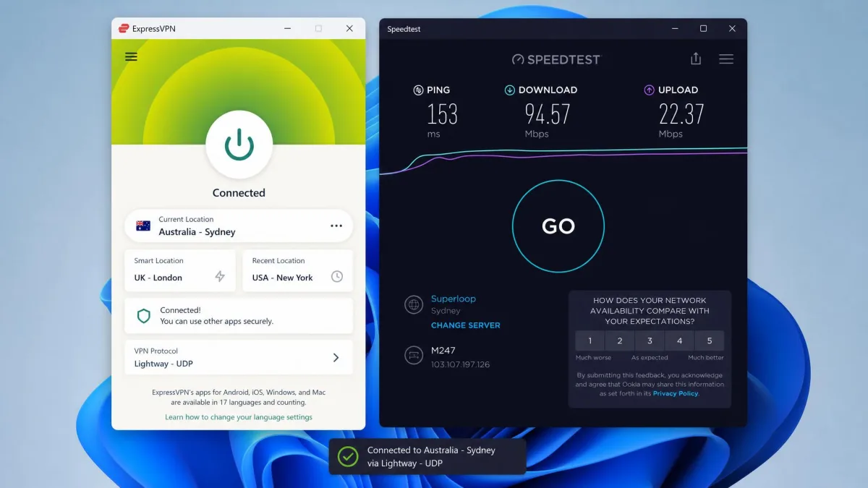Viewport: 868px width, 488px height.
Task: Open the VPN Protocol Lightway - UDP setting
Action: (239, 357)
